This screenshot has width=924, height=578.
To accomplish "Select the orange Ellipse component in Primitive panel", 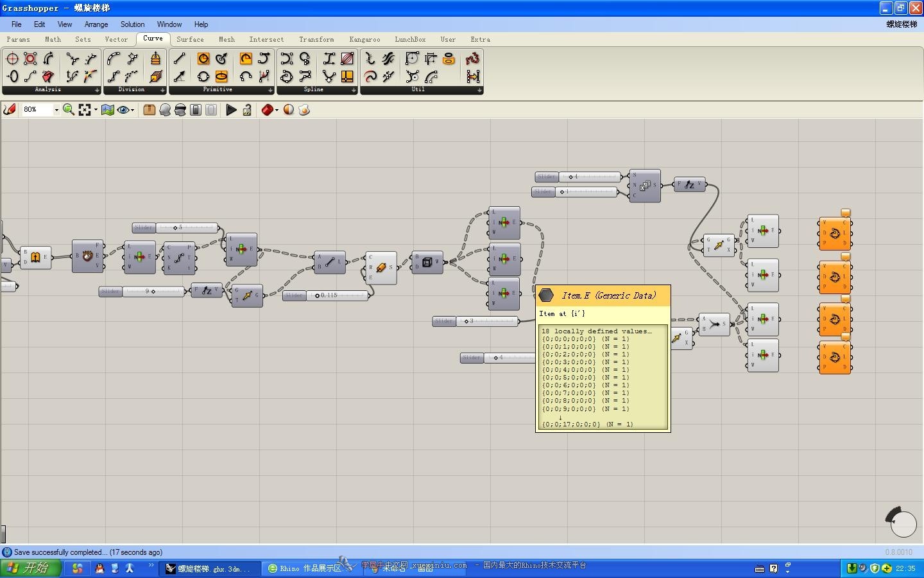I will pyautogui.click(x=221, y=76).
